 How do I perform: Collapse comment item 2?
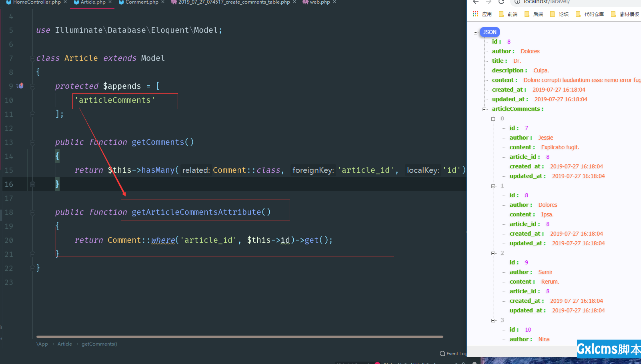pos(493,253)
